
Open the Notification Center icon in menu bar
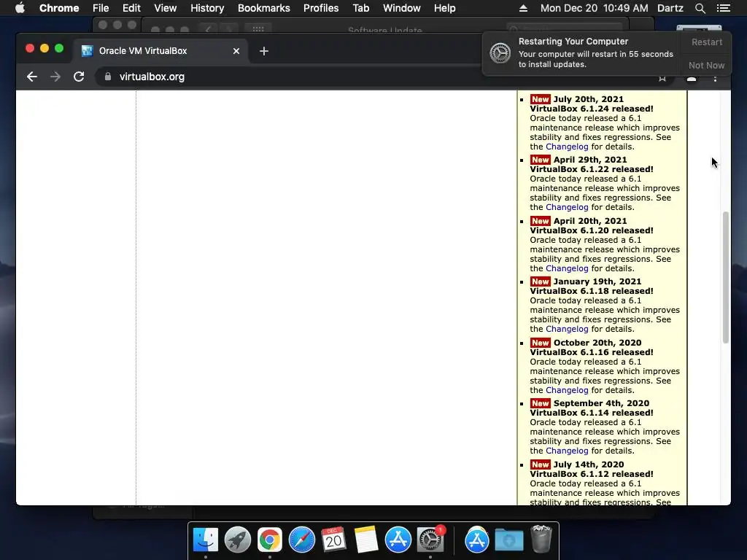click(x=723, y=8)
